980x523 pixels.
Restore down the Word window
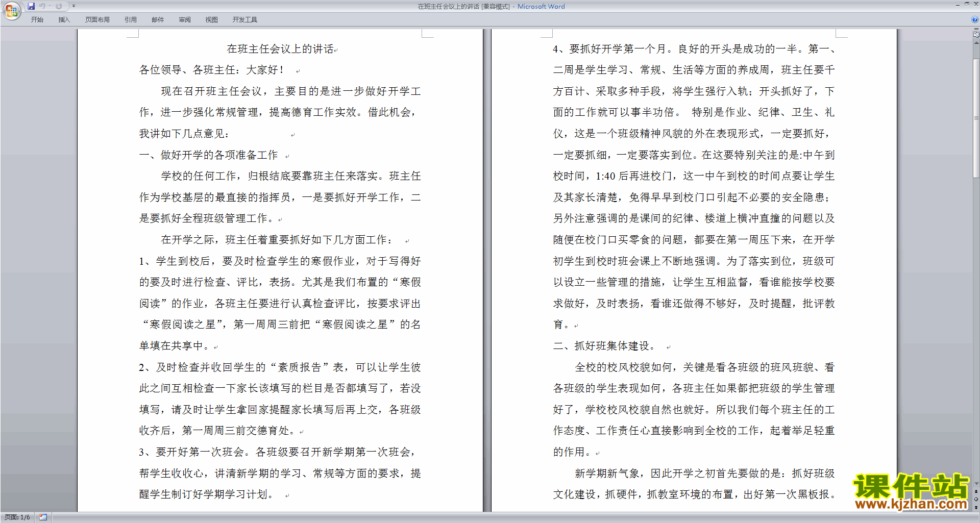[967, 4]
